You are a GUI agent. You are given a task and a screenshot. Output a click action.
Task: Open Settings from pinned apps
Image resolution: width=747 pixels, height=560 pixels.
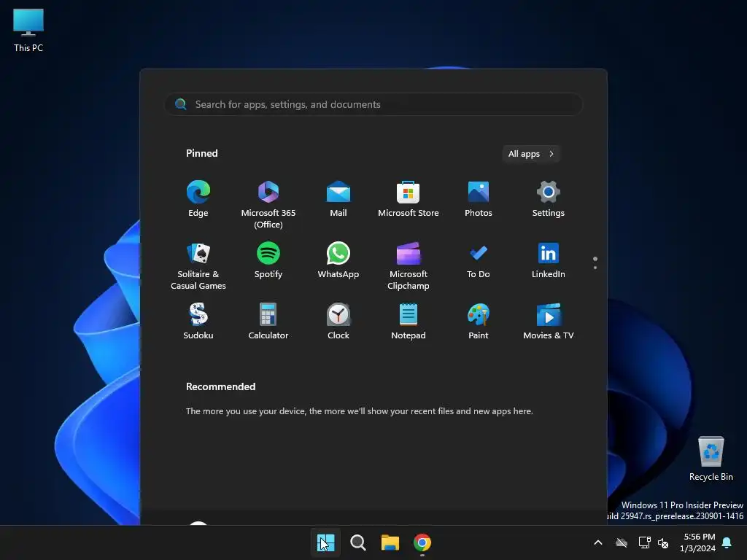point(549,199)
